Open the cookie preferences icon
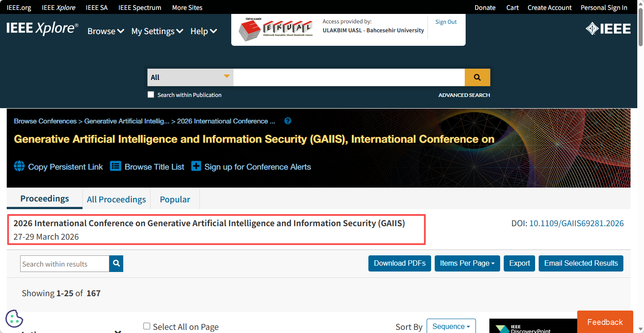644x333 pixels. [14, 319]
